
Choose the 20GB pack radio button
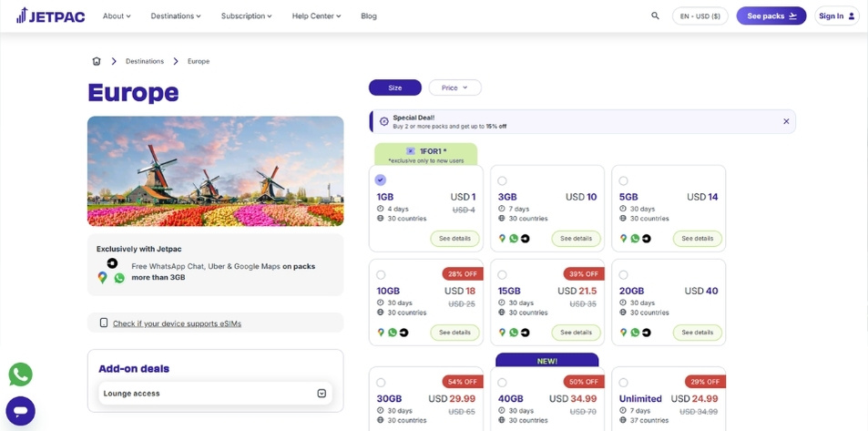623,274
